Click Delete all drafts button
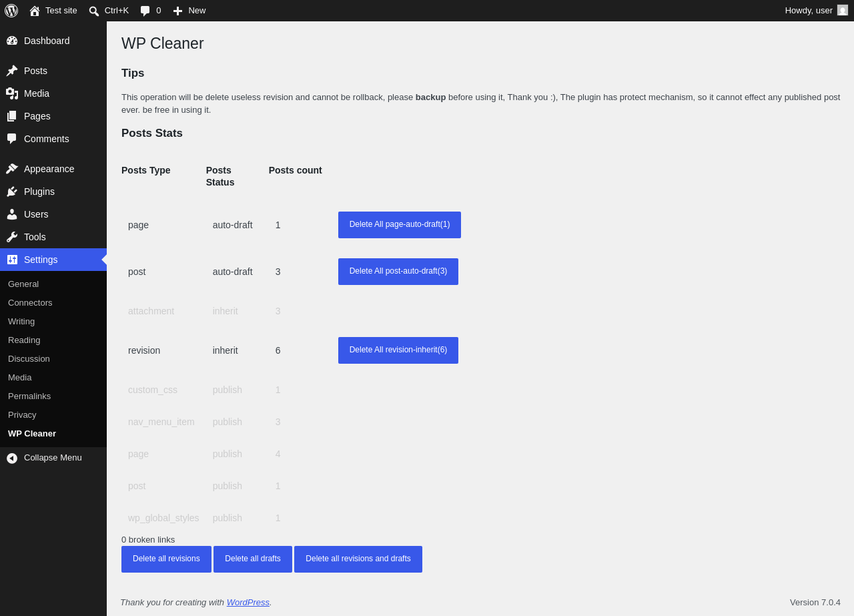 click(x=253, y=559)
